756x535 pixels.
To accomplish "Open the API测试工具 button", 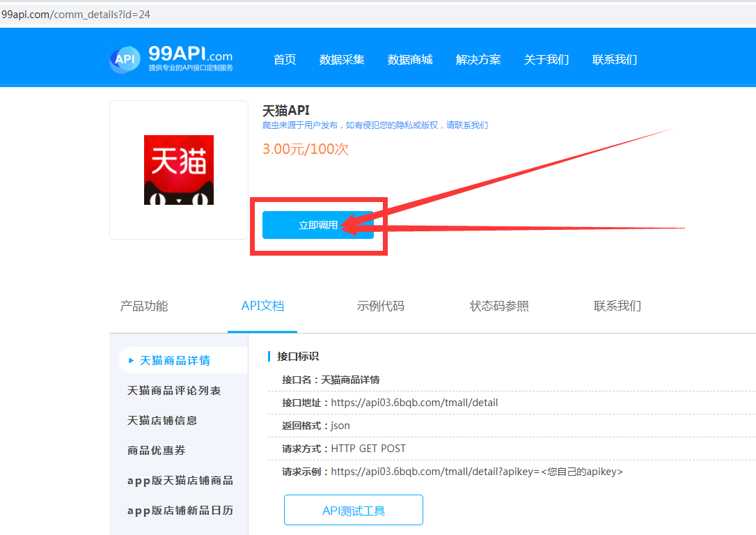I will pos(354,510).
